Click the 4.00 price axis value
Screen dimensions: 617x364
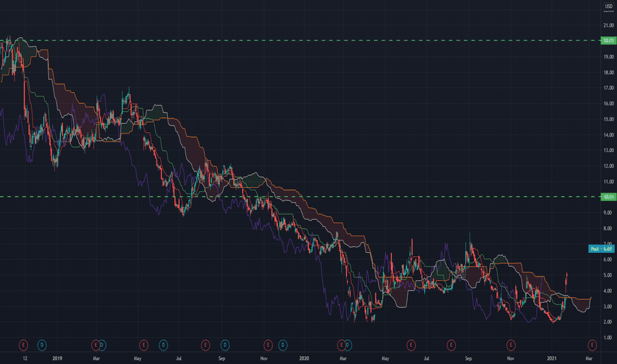point(608,291)
